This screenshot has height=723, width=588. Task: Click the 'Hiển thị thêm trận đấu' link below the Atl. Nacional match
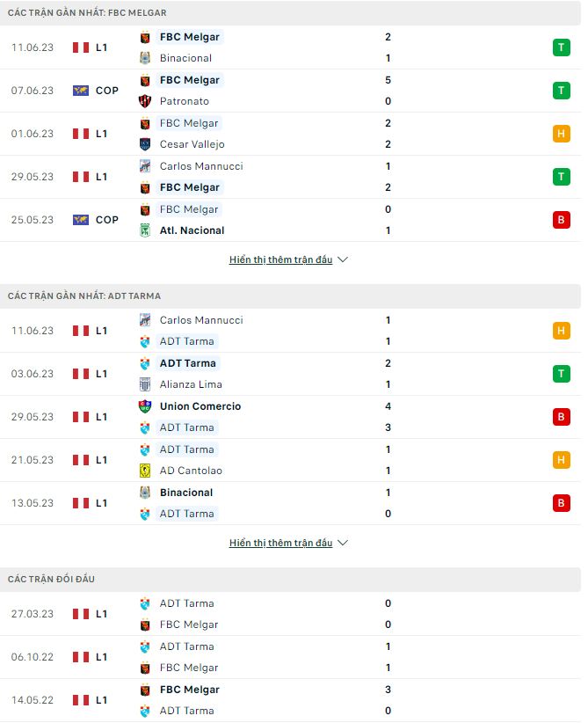click(x=280, y=260)
